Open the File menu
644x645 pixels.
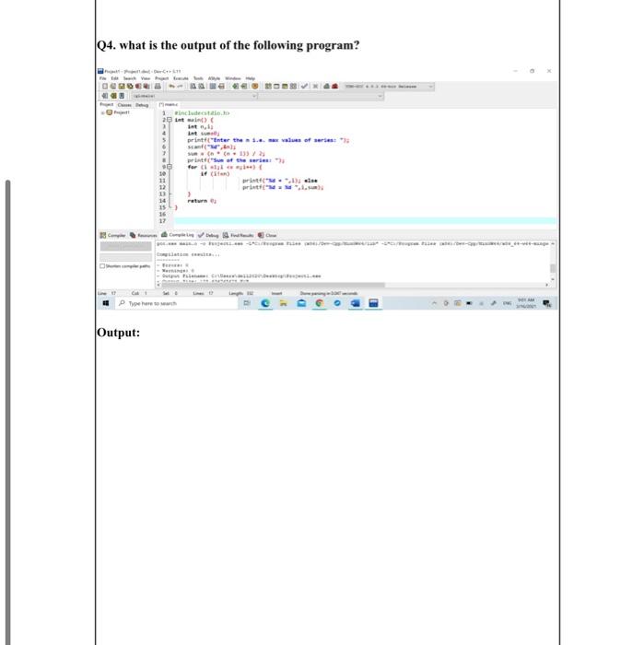pyautogui.click(x=103, y=78)
